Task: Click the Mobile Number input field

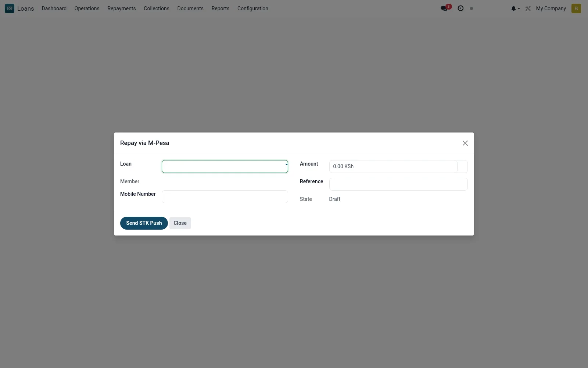Action: (225, 197)
